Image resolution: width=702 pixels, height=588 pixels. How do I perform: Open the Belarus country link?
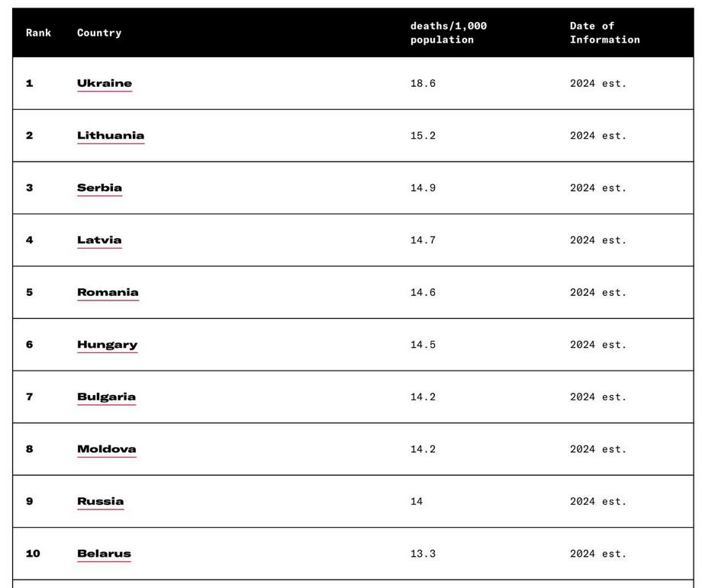click(x=104, y=554)
